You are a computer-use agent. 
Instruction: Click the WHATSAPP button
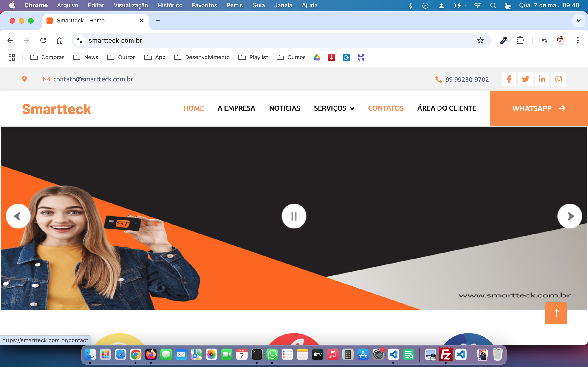[539, 108]
